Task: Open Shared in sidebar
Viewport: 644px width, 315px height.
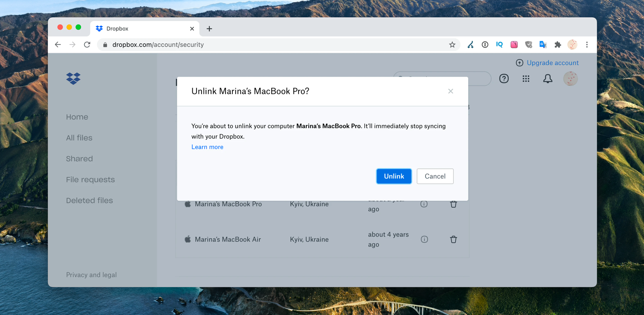Action: coord(79,159)
